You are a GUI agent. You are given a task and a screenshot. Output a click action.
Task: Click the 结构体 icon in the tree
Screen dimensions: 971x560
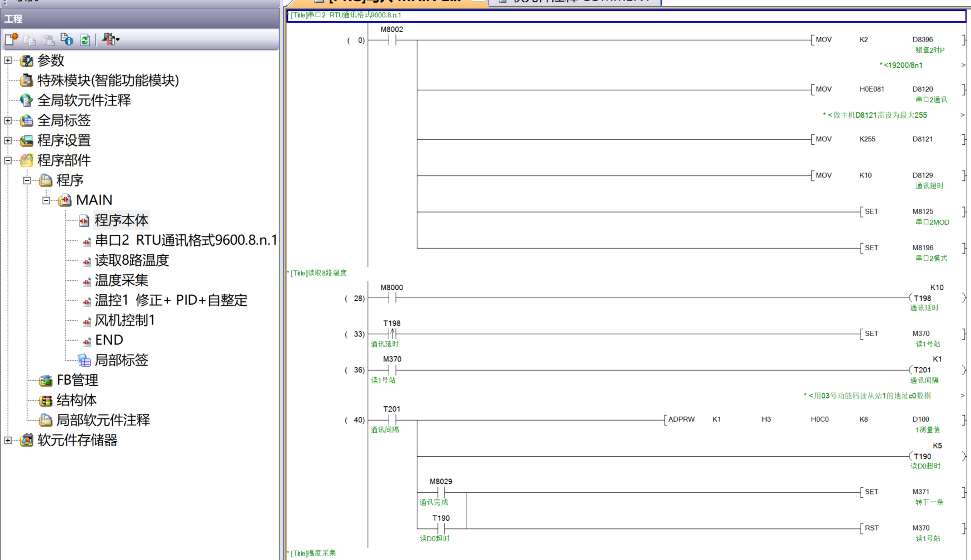[x=46, y=401]
